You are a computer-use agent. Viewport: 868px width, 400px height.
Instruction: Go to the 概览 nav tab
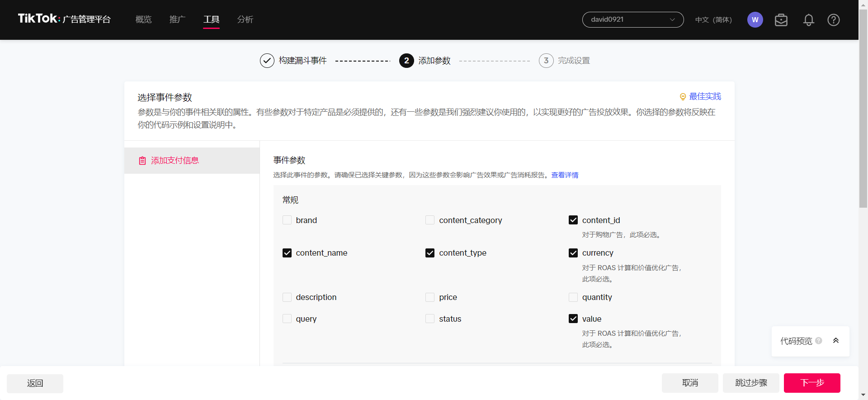pos(143,19)
